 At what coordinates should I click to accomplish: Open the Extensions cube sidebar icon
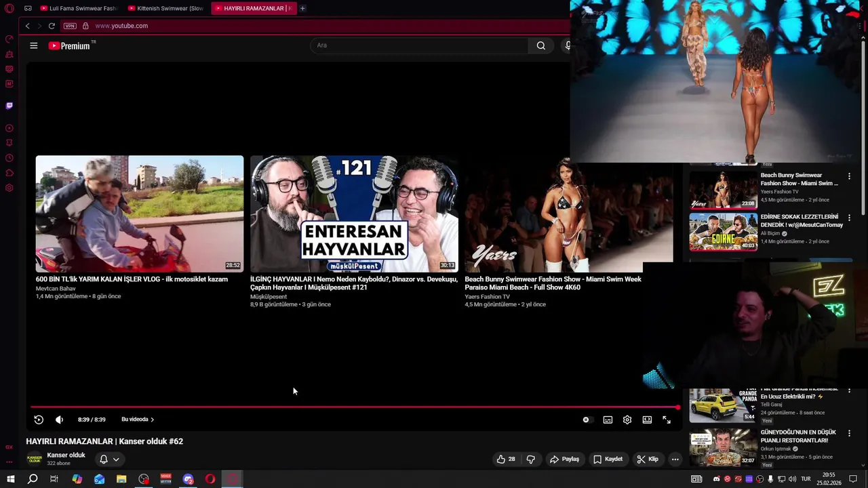[x=9, y=173]
